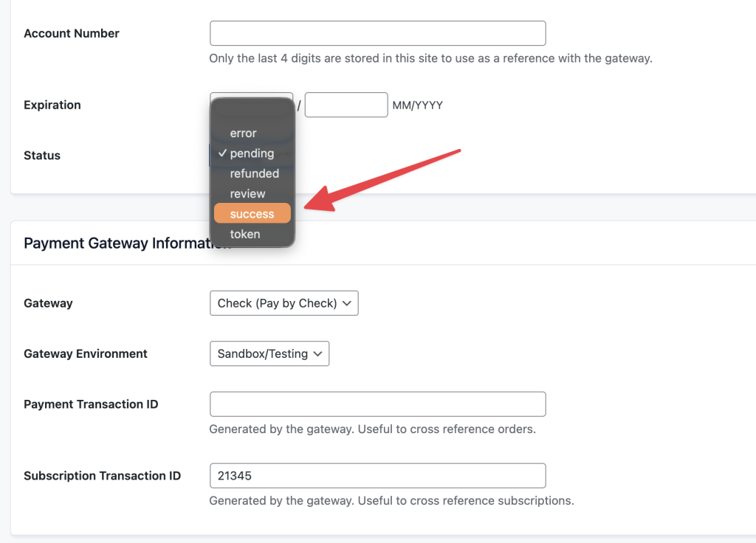
Task: Click the Gateway field label
Action: click(48, 303)
